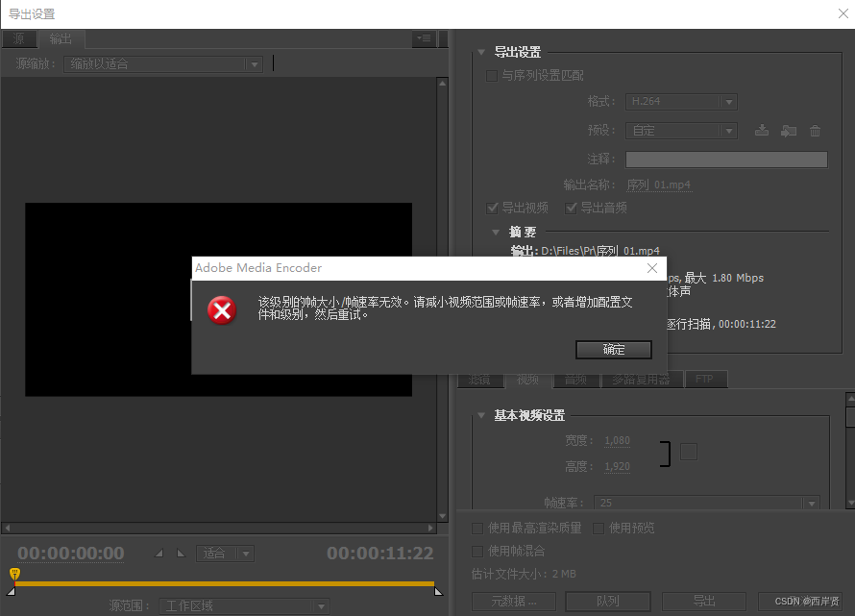Viewport: 855px width, 616px height.
Task: Switch to the 多路复用器 tab
Action: click(642, 380)
